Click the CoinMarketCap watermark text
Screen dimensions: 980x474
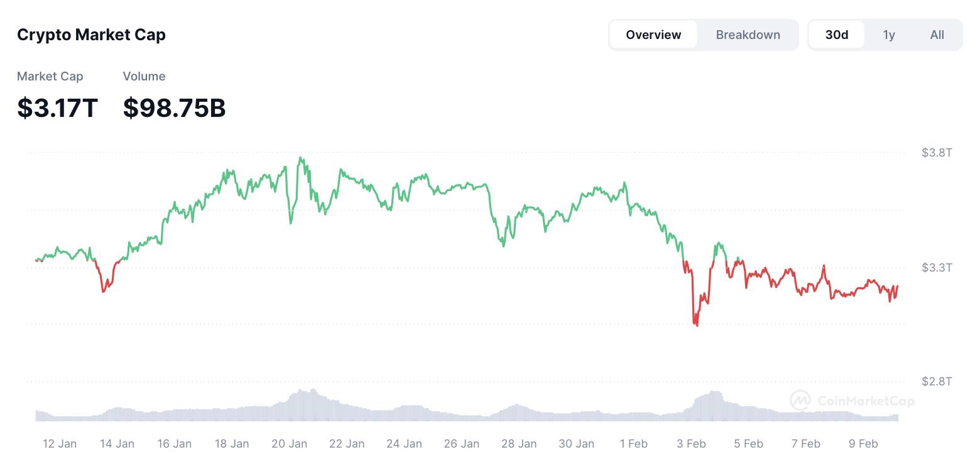point(866,400)
